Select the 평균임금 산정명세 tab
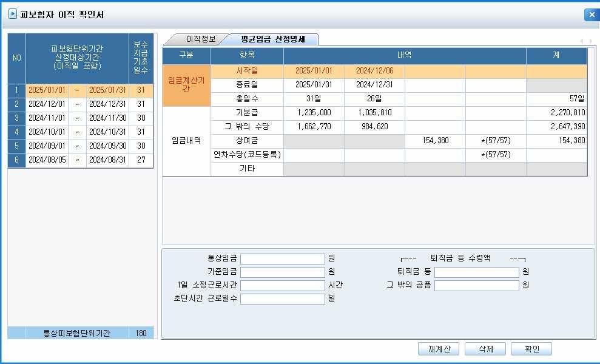The width and height of the screenshot is (600, 364). 272,39
